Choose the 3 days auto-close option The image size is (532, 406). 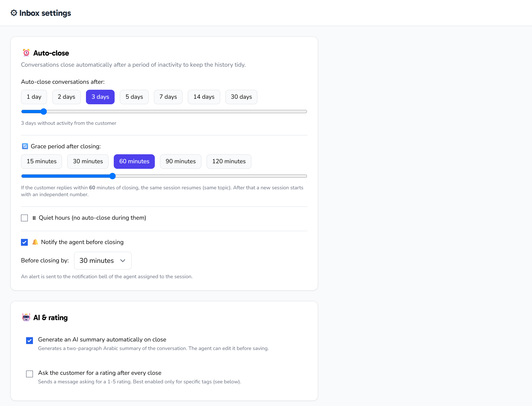100,97
